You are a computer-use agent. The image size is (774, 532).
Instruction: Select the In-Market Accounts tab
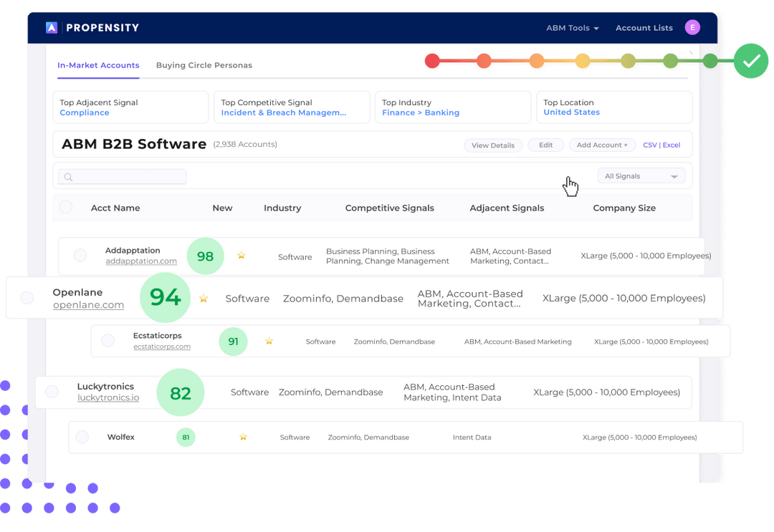pos(98,64)
